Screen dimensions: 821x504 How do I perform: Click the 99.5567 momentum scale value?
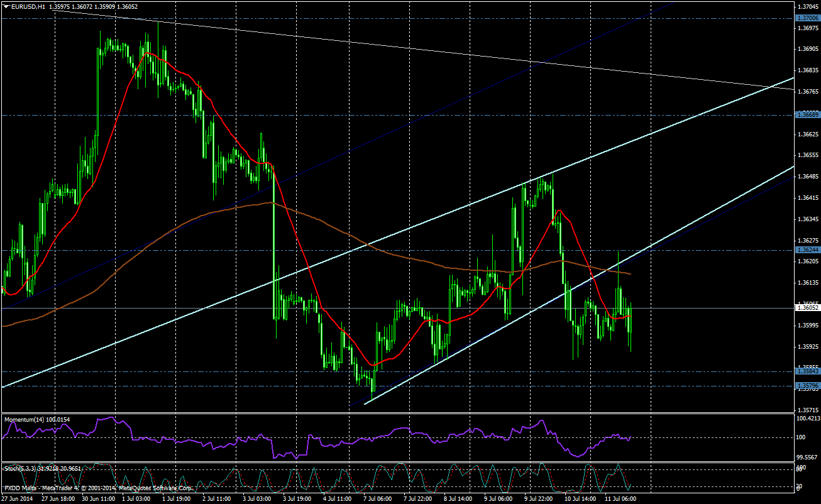[807, 457]
